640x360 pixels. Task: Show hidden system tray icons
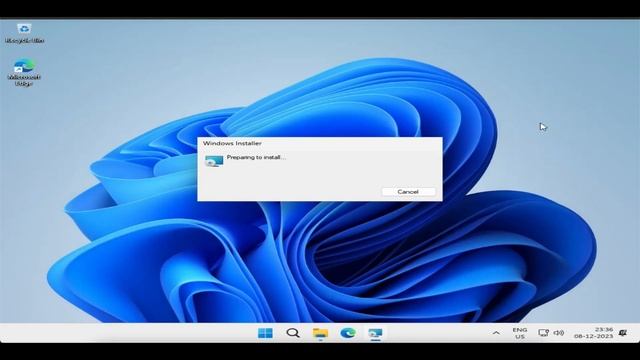click(496, 333)
